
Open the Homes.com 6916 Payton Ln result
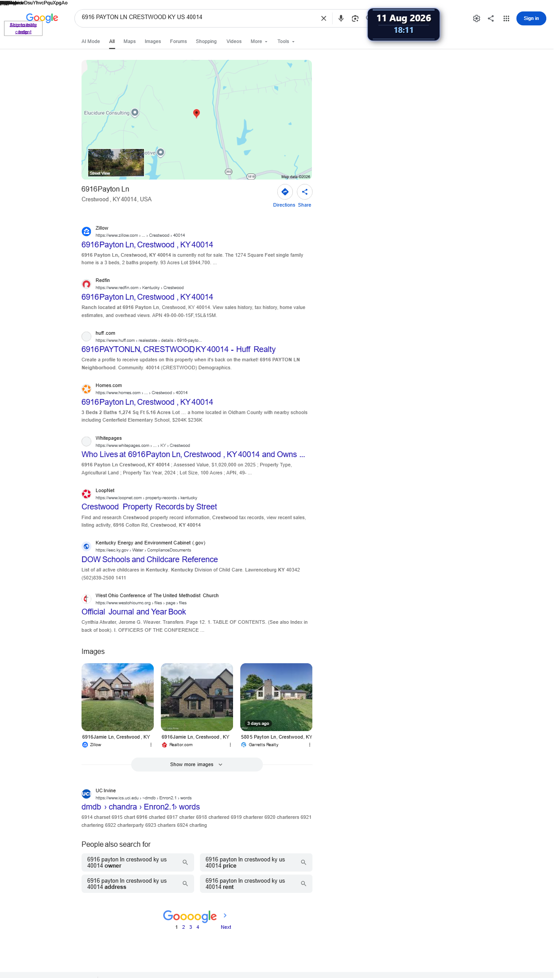[147, 402]
